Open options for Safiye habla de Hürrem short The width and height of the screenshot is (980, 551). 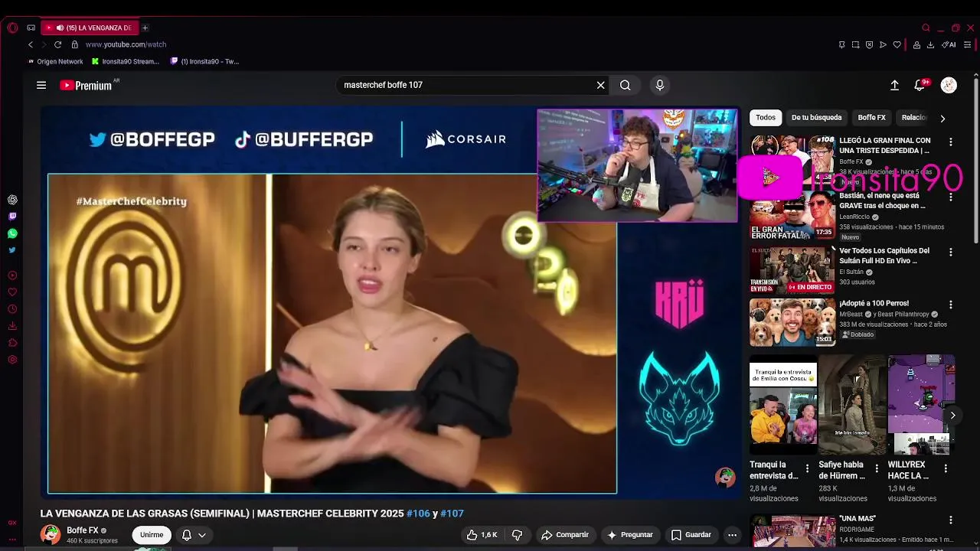coord(877,468)
